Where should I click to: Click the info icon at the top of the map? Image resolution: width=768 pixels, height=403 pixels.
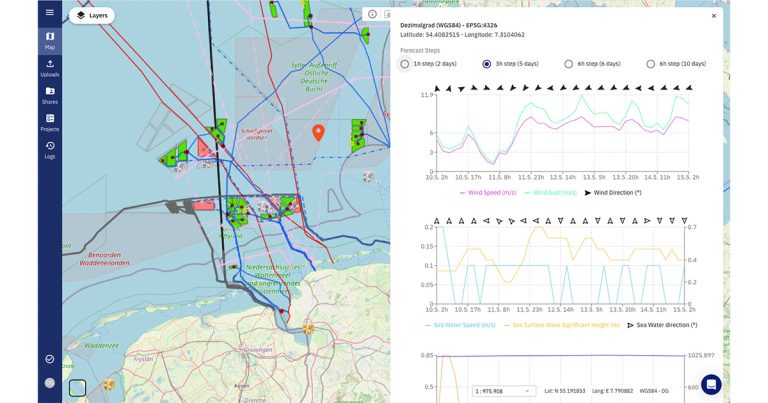click(x=372, y=14)
